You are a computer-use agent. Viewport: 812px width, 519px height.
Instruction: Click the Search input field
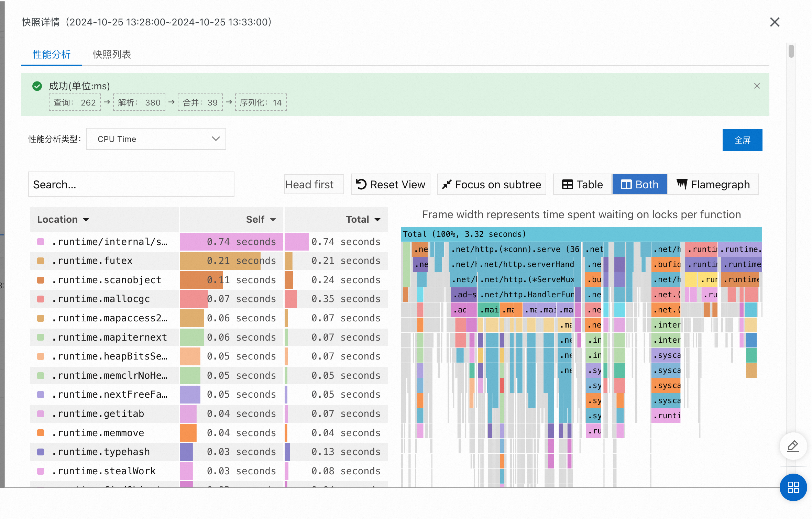[131, 185]
